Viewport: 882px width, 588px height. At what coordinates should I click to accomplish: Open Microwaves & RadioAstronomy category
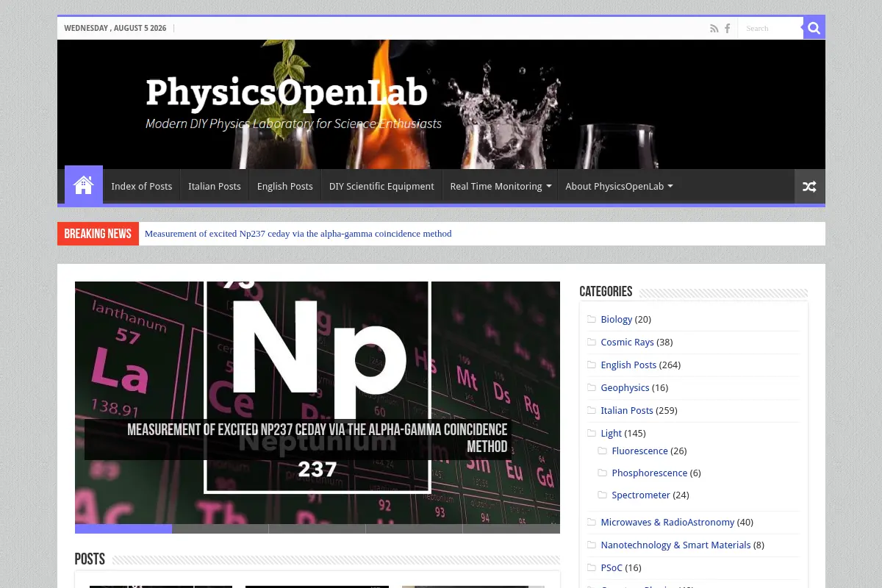[x=667, y=522]
